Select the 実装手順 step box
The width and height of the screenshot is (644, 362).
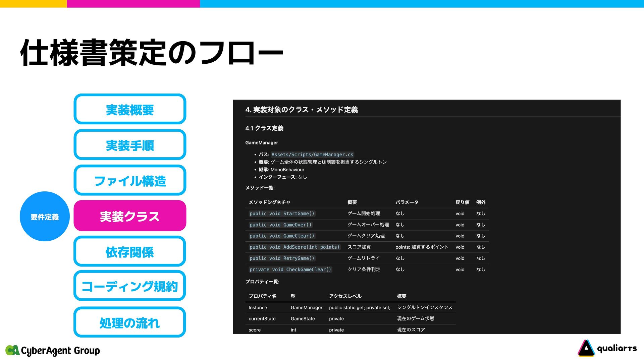[130, 145]
